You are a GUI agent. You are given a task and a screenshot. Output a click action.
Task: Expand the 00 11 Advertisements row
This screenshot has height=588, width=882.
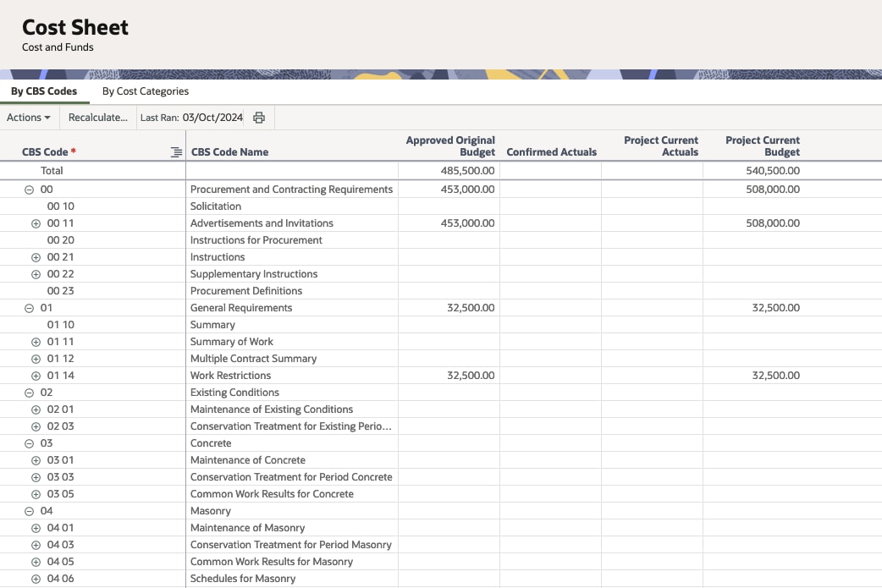click(36, 223)
